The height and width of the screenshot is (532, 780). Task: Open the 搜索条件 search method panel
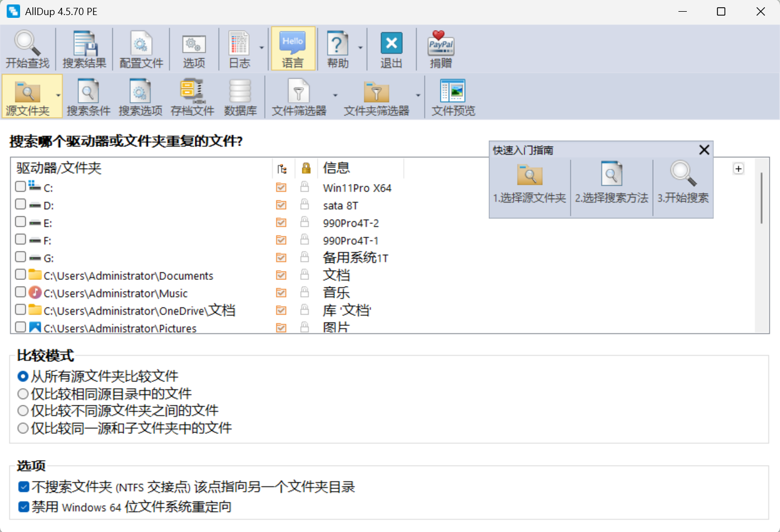click(x=88, y=96)
